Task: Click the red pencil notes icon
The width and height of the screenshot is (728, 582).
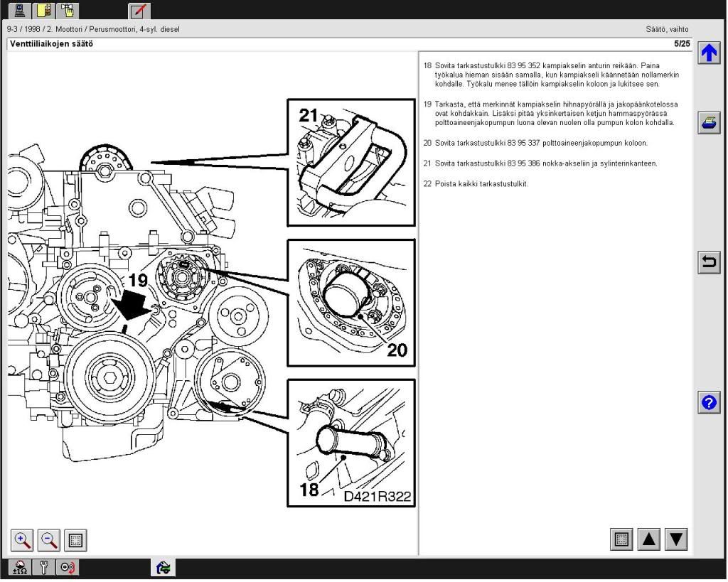Action: tap(139, 11)
